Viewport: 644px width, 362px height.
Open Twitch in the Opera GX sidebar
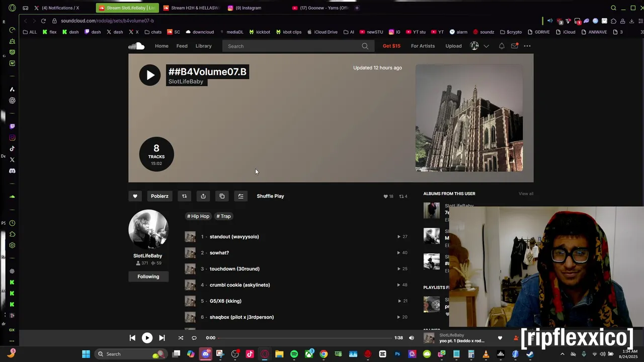tap(12, 127)
